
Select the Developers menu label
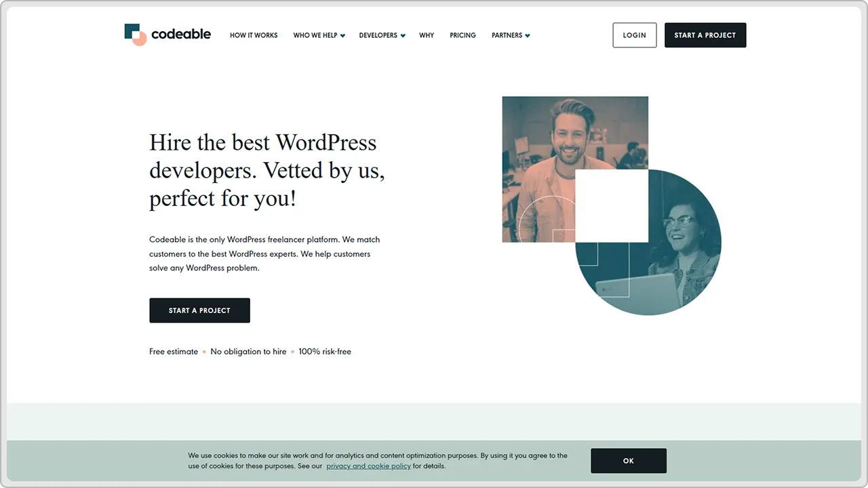point(378,35)
